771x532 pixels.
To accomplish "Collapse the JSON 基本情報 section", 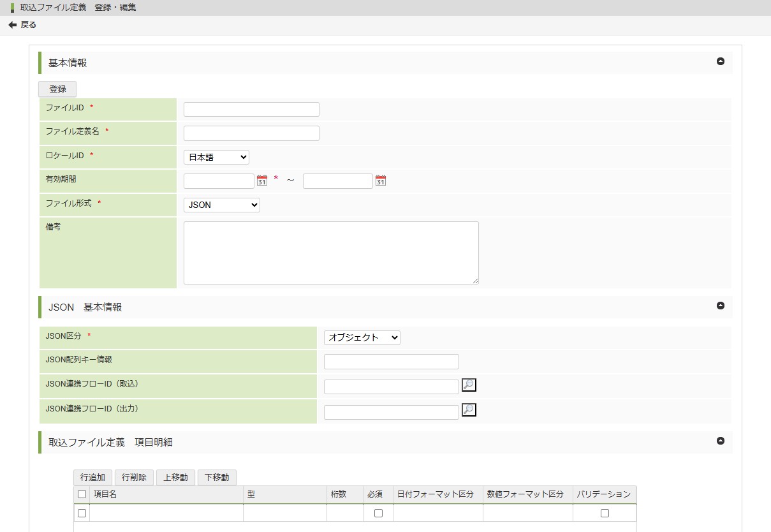I will [721, 306].
